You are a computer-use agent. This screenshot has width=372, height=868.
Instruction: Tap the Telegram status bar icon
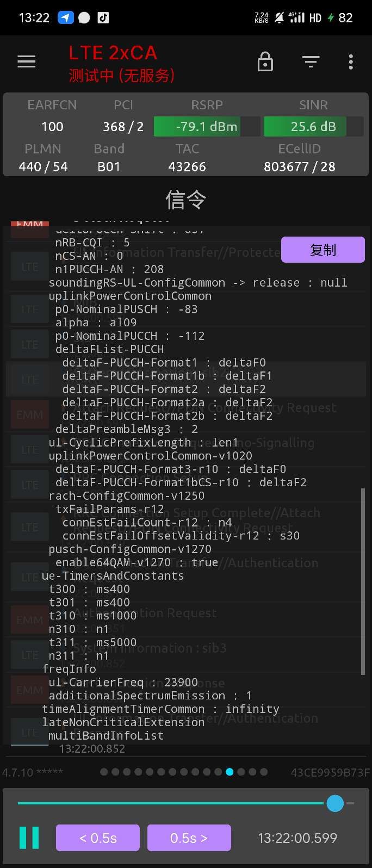pos(65,17)
